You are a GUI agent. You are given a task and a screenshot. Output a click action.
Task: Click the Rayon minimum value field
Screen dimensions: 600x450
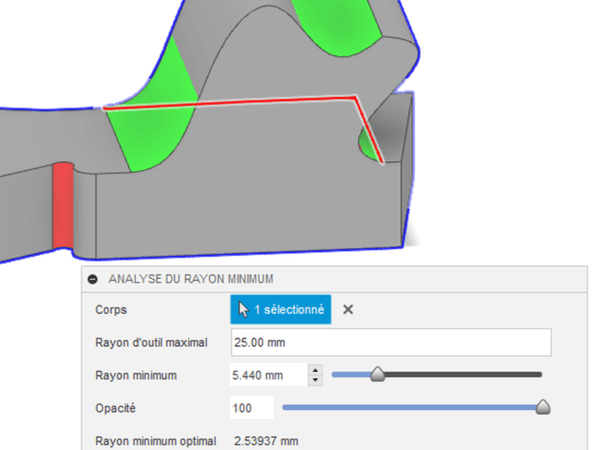click(x=268, y=375)
